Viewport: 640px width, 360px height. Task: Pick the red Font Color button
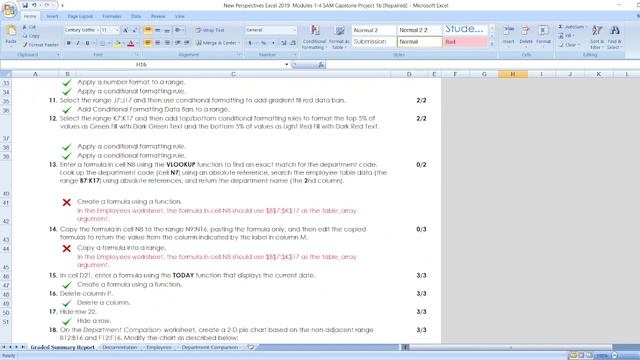(x=131, y=43)
